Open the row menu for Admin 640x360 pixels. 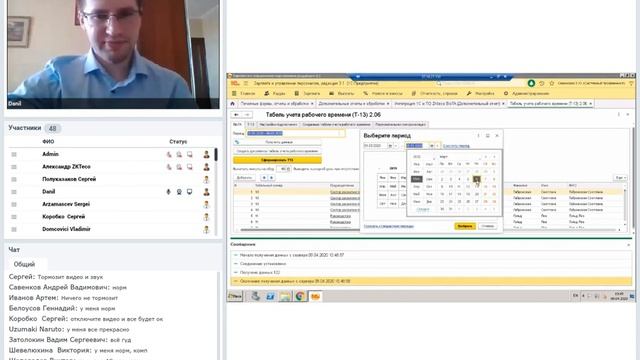click(14, 154)
